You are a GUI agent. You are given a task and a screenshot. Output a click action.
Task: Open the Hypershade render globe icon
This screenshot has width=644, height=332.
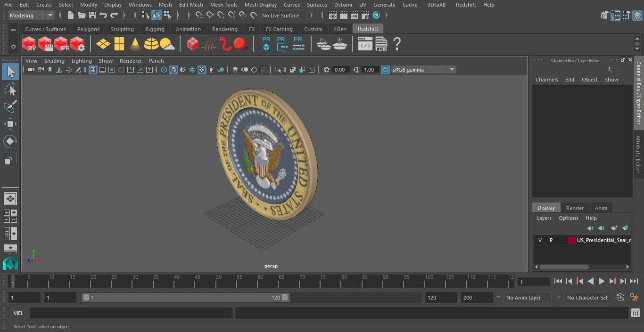pos(376,16)
